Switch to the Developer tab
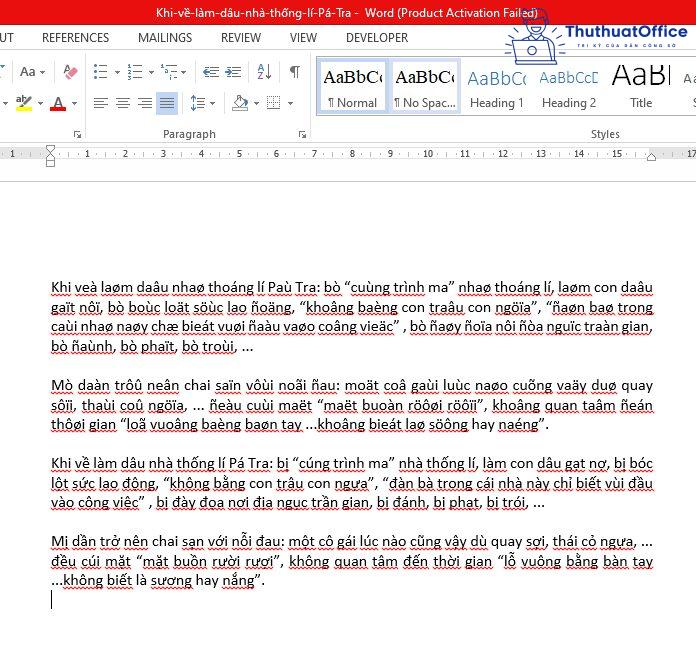Screen dimensions: 696x645 (x=377, y=38)
